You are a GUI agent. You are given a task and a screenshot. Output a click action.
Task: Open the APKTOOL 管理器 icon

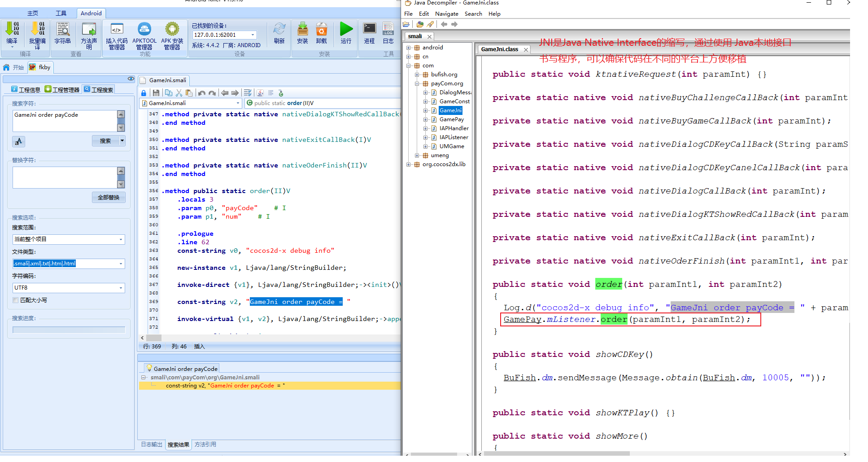click(144, 35)
